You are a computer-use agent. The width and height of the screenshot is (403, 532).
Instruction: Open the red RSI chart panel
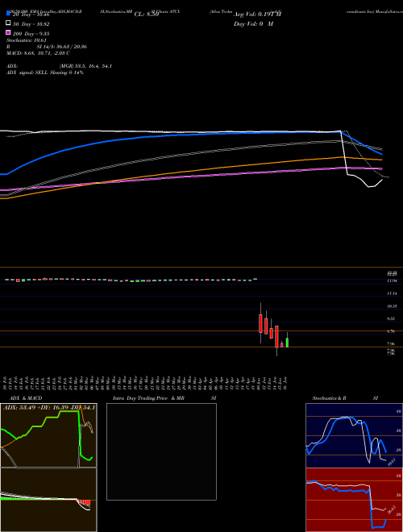(x=354, y=500)
